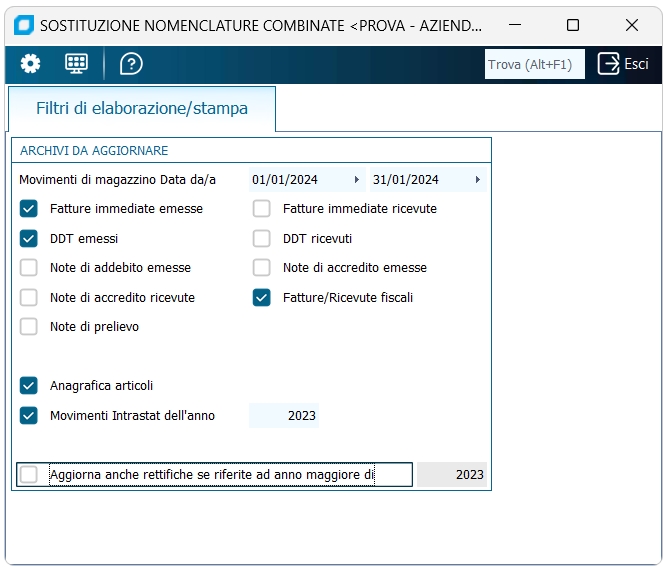
Task: Enable Fatture immediate ricevute checkbox
Action: pyautogui.click(x=261, y=208)
